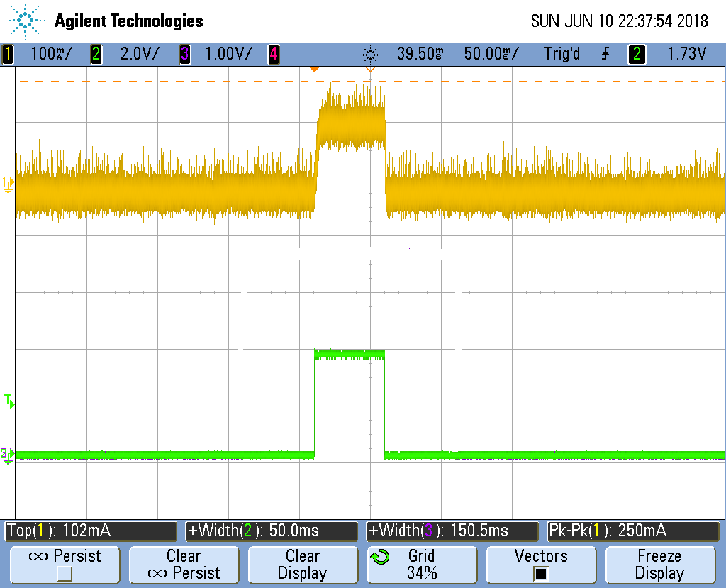
Task: Click the green trigger source 2 badge
Action: click(x=637, y=54)
